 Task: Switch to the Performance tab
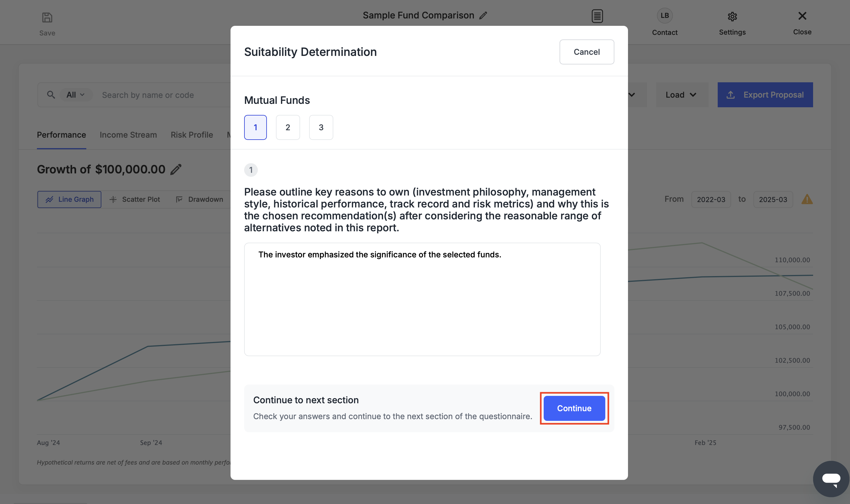pyautogui.click(x=62, y=135)
